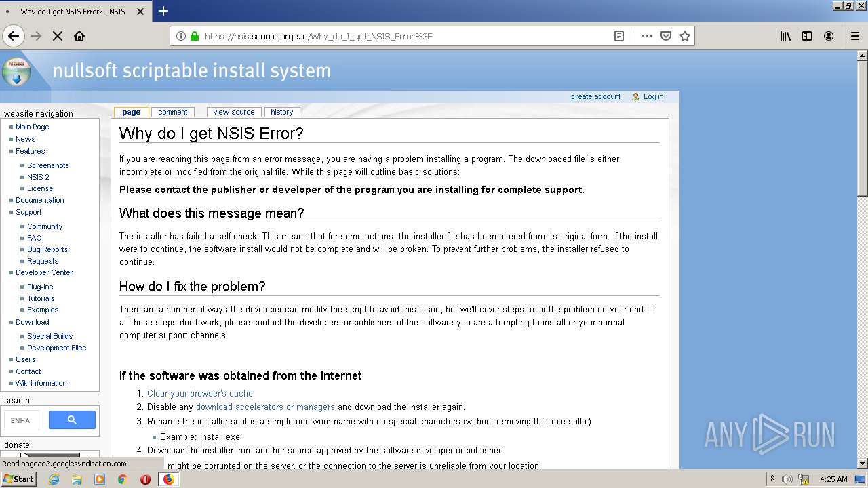Bookmark this page with the star
Screen dimensions: 868x488
pyautogui.click(x=685, y=36)
